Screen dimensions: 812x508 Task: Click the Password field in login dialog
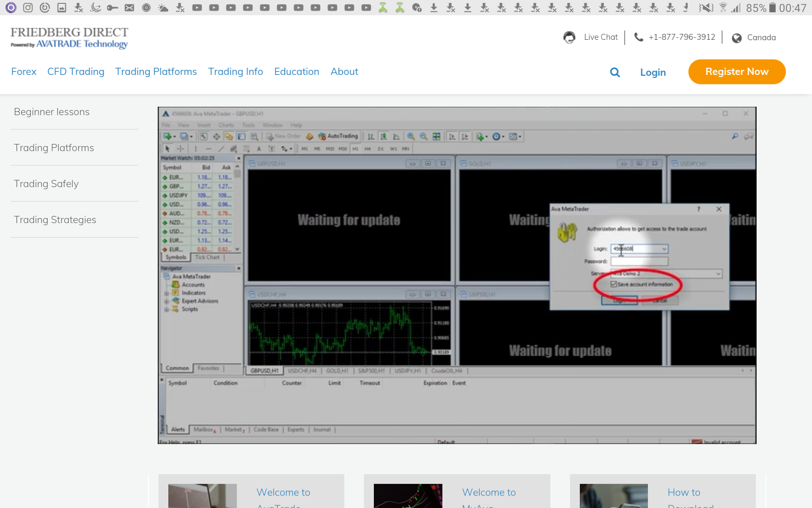[x=639, y=261]
